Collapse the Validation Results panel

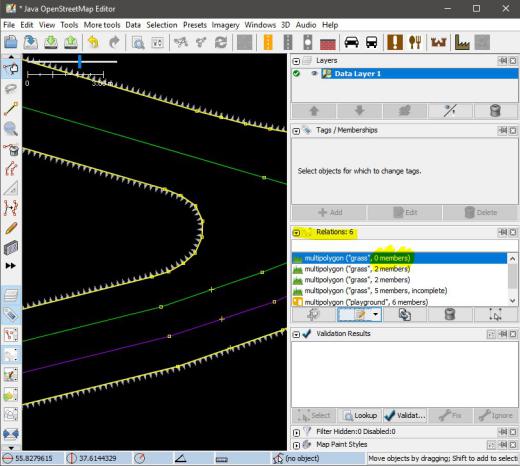point(296,334)
